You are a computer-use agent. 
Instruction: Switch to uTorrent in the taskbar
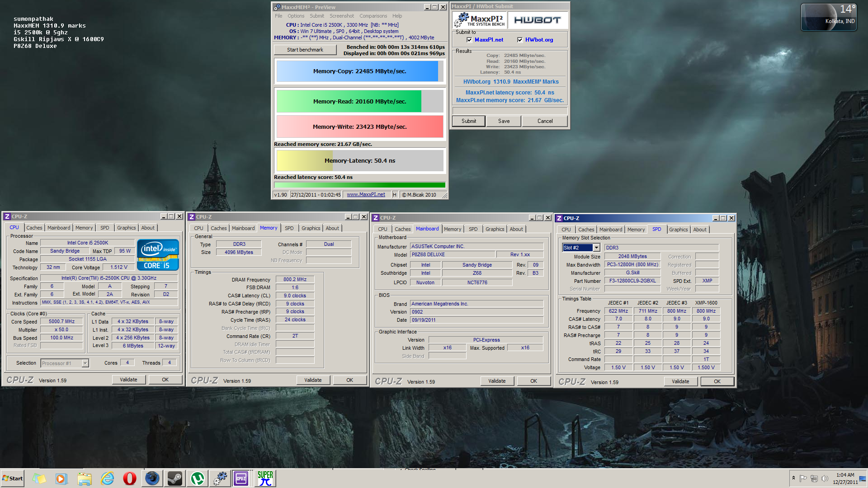coord(198,479)
